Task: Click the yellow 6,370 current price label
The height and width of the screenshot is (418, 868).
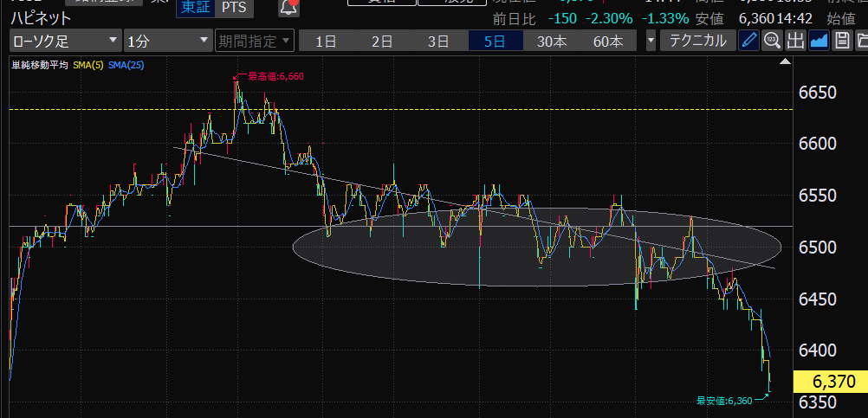Action: 834,381
